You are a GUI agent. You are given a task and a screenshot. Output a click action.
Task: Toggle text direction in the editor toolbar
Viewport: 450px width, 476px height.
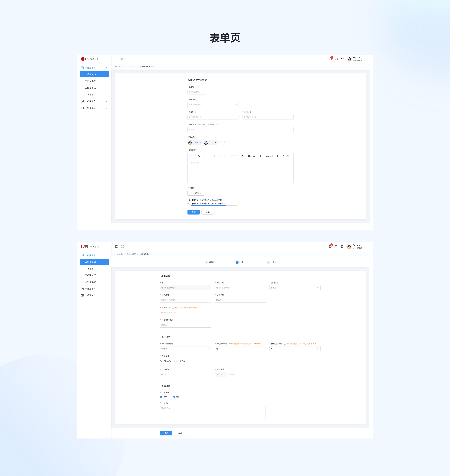[x=242, y=156]
